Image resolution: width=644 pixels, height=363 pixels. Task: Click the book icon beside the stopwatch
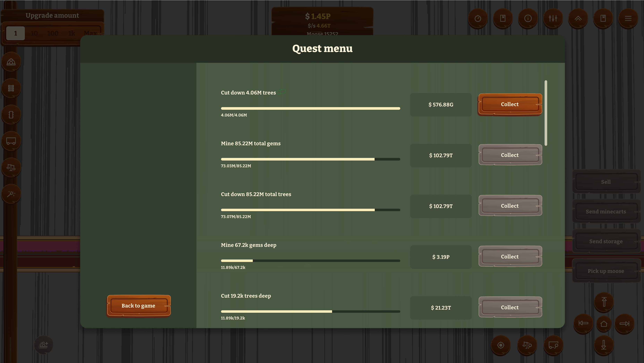(503, 19)
